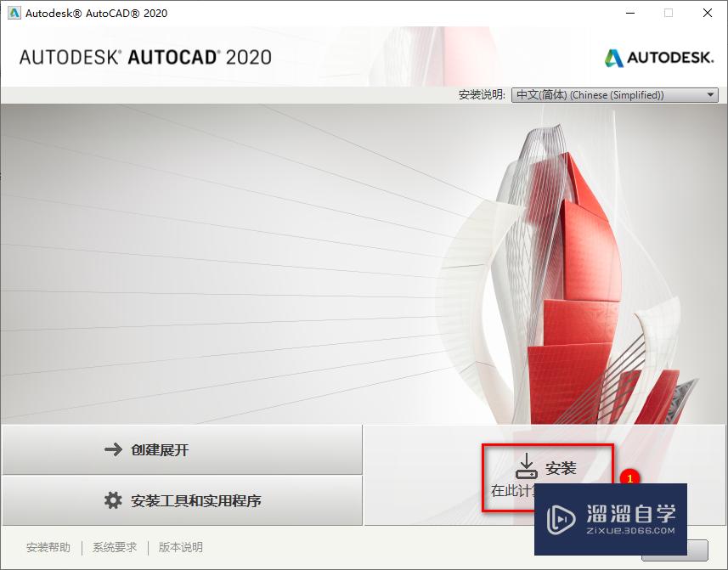Open the 版本说明 link

coord(181,547)
